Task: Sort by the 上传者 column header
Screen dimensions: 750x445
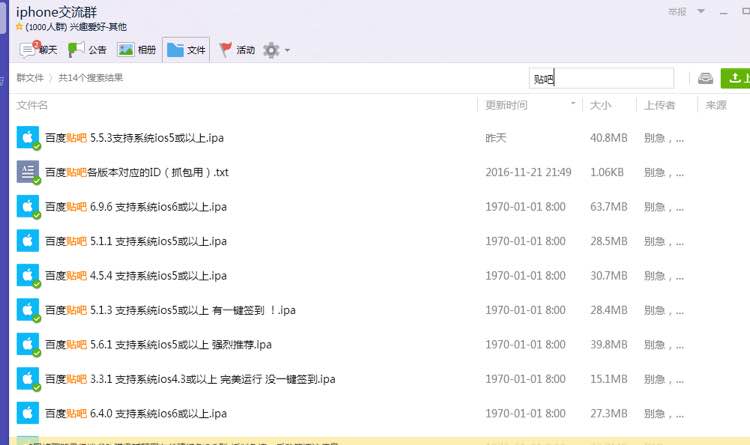Action: pyautogui.click(x=660, y=105)
